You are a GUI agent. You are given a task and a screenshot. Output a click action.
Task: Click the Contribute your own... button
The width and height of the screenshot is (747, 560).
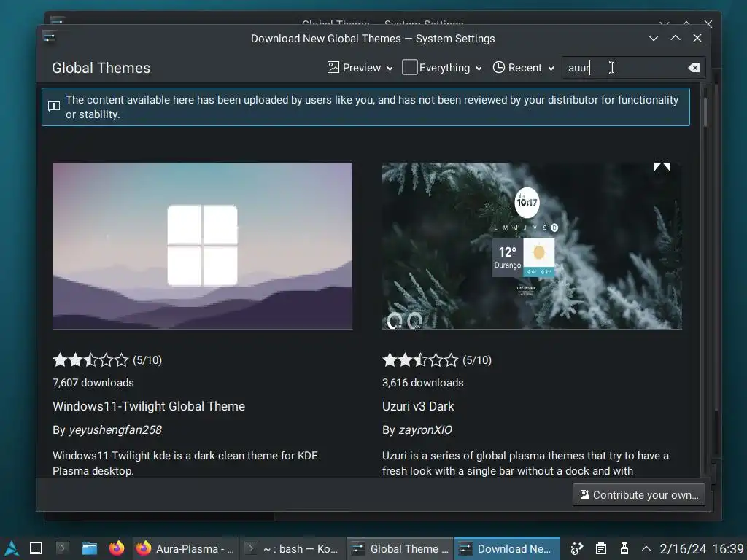[x=639, y=495]
